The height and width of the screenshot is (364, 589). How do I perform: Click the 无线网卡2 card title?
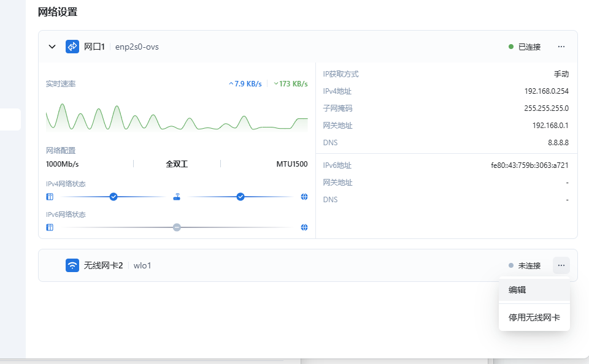pos(103,265)
